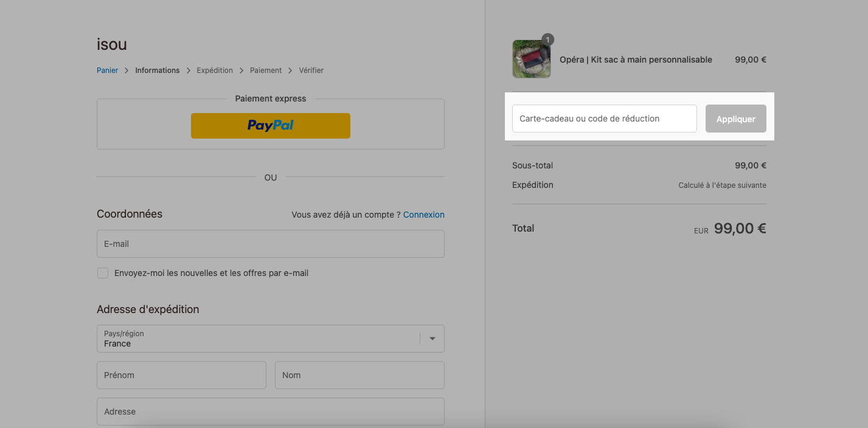
Task: Focus the Adresse input field
Action: [271, 412]
